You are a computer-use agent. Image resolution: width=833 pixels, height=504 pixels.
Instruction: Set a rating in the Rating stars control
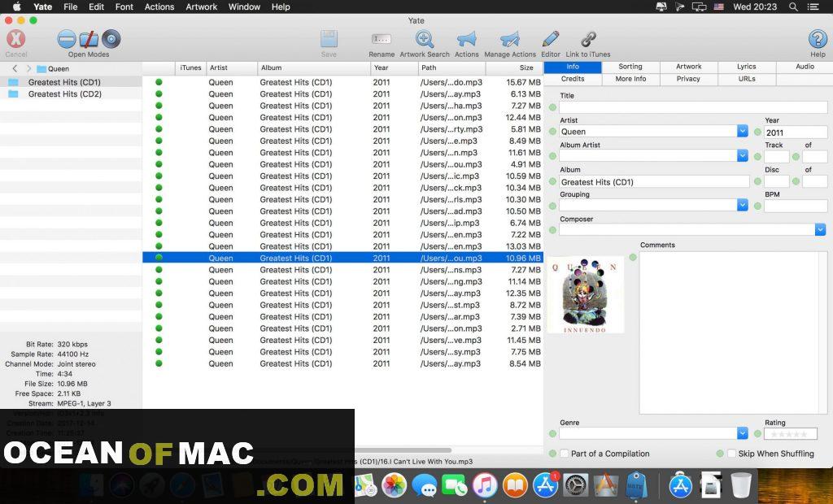pos(791,434)
